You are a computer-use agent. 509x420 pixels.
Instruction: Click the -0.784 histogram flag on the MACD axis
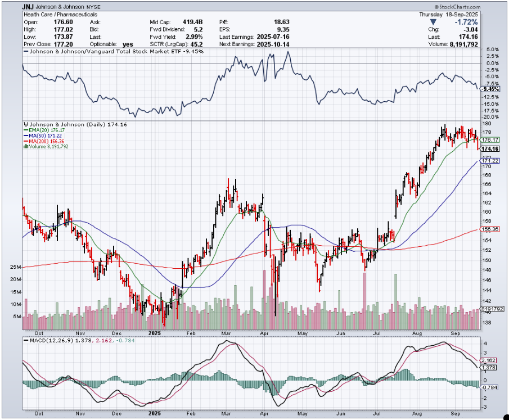point(489,387)
